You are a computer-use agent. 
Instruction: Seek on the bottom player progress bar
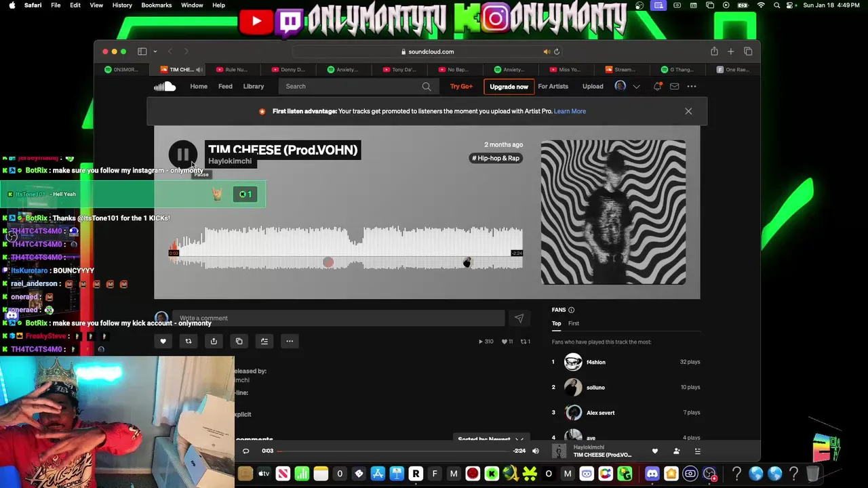pos(393,451)
